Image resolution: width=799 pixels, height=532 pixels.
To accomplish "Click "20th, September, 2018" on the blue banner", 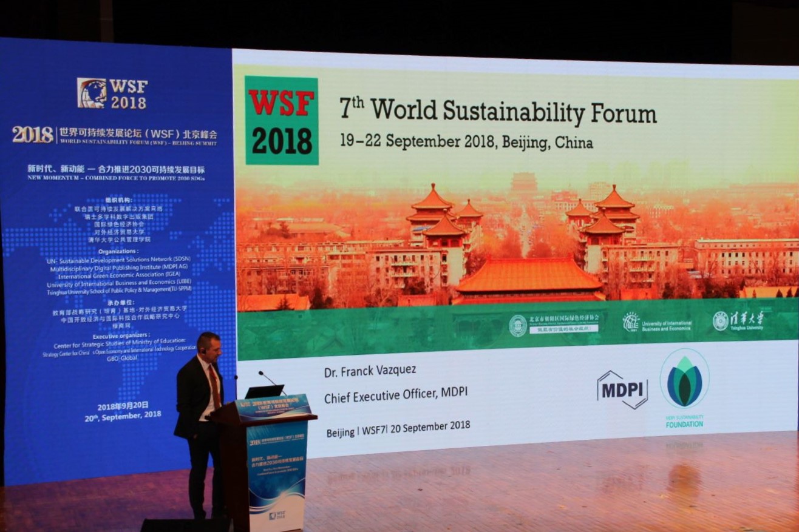I will point(123,416).
